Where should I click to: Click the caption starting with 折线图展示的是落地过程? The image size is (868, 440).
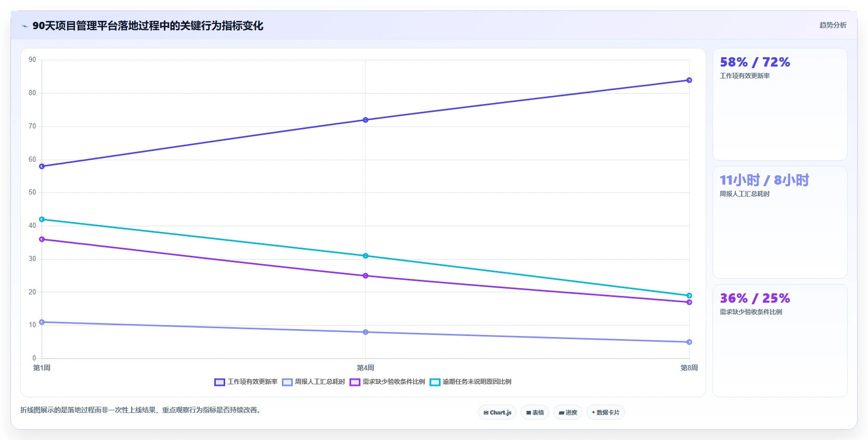click(x=140, y=410)
